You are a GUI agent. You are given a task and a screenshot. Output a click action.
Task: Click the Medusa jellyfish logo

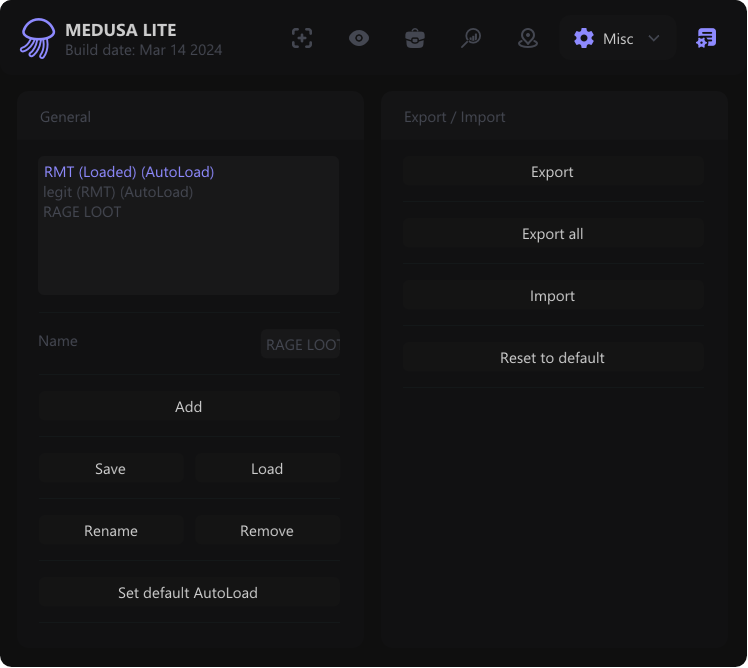coord(38,38)
